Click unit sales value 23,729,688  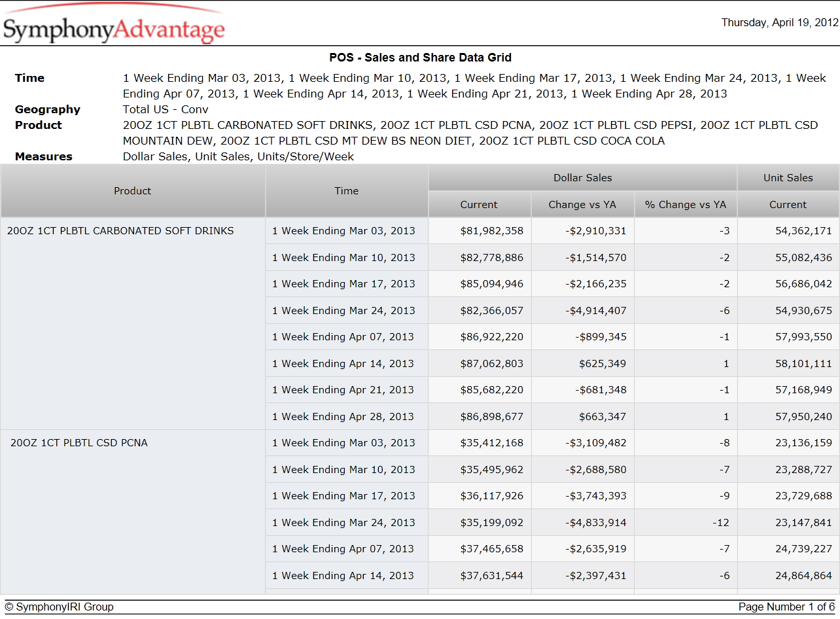[804, 496]
